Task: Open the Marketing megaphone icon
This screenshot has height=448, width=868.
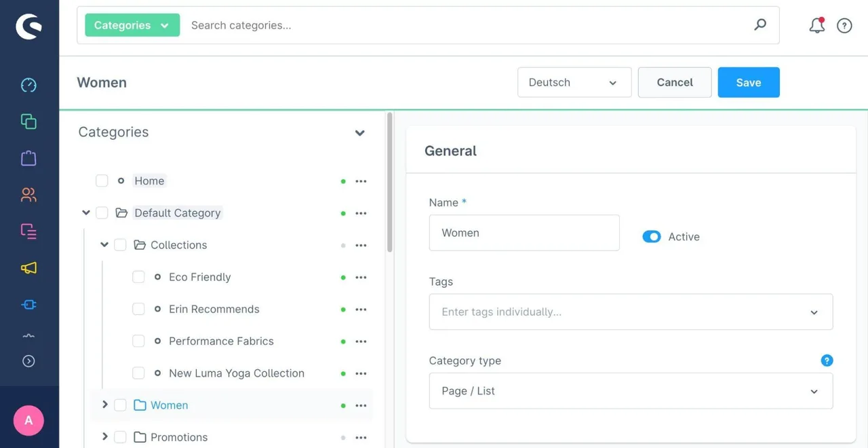Action: (28, 268)
